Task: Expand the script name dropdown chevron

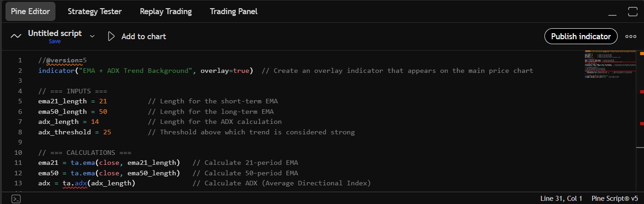Action: click(x=92, y=36)
